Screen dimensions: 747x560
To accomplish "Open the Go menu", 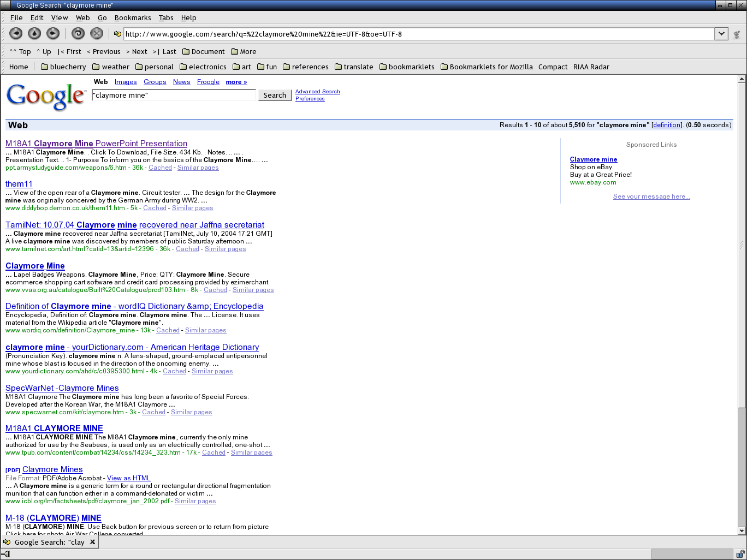I will 102,17.
